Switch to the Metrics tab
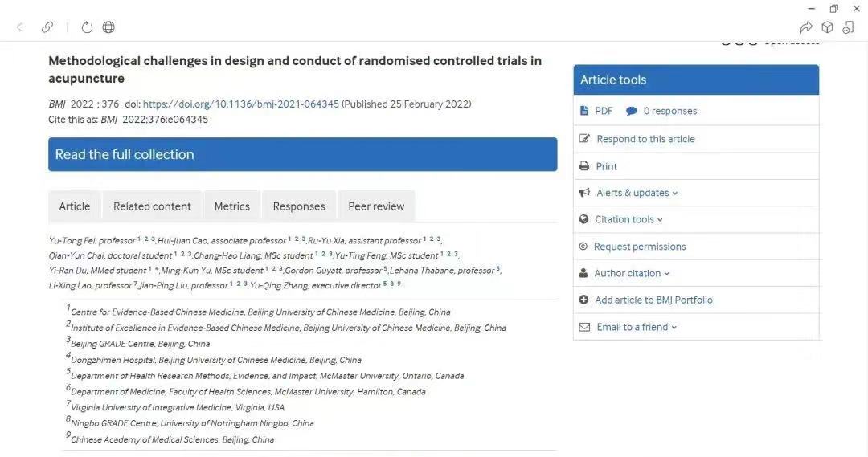 [231, 206]
